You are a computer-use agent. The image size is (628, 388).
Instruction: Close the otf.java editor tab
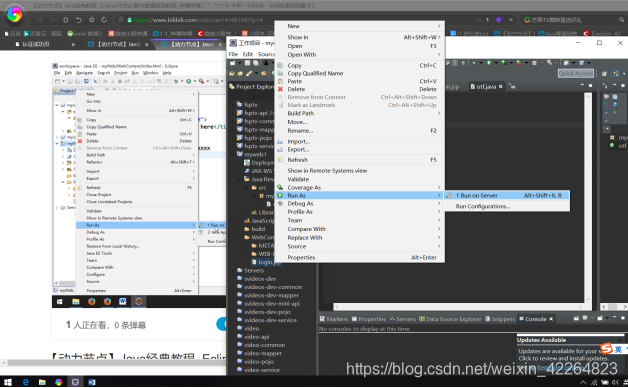[501, 86]
